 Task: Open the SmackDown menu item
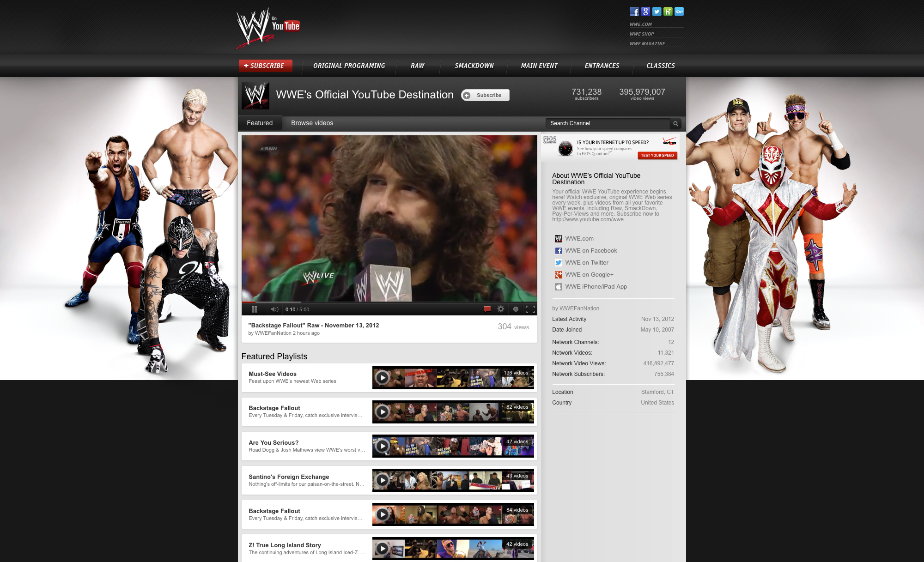click(x=474, y=66)
